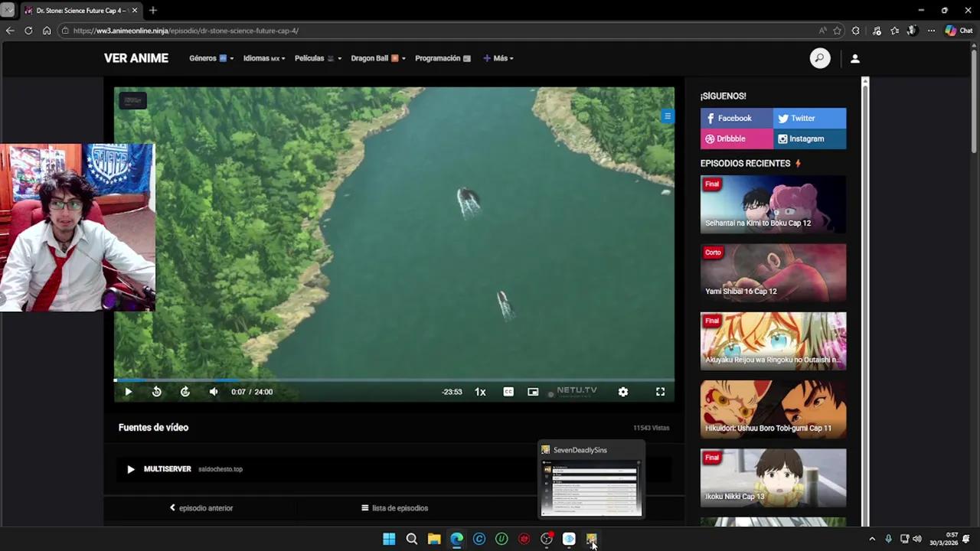The width and height of the screenshot is (980, 551).
Task: Open the blue playlist icon on video
Action: [668, 116]
